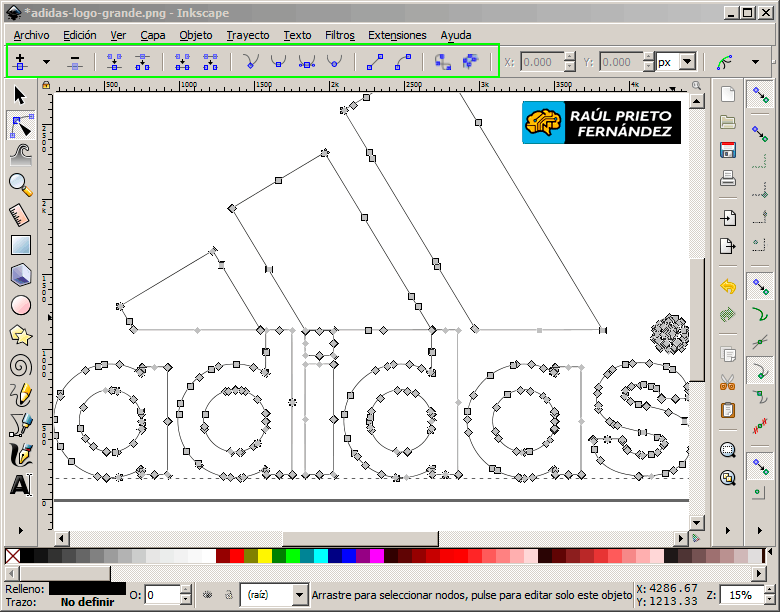780x612 pixels.
Task: Click the Undo yellow arrow icon
Action: tap(728, 287)
